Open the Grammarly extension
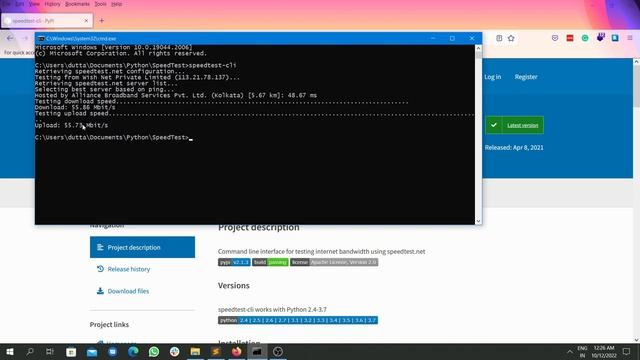This screenshot has width=640, height=360. click(x=585, y=38)
